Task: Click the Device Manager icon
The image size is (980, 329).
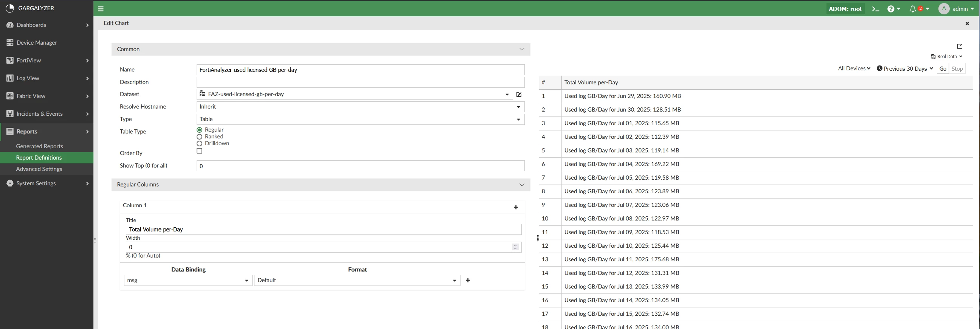Action: point(10,43)
